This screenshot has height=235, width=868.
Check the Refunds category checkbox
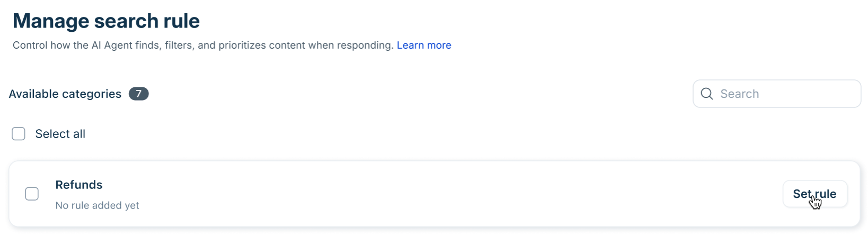(x=32, y=194)
